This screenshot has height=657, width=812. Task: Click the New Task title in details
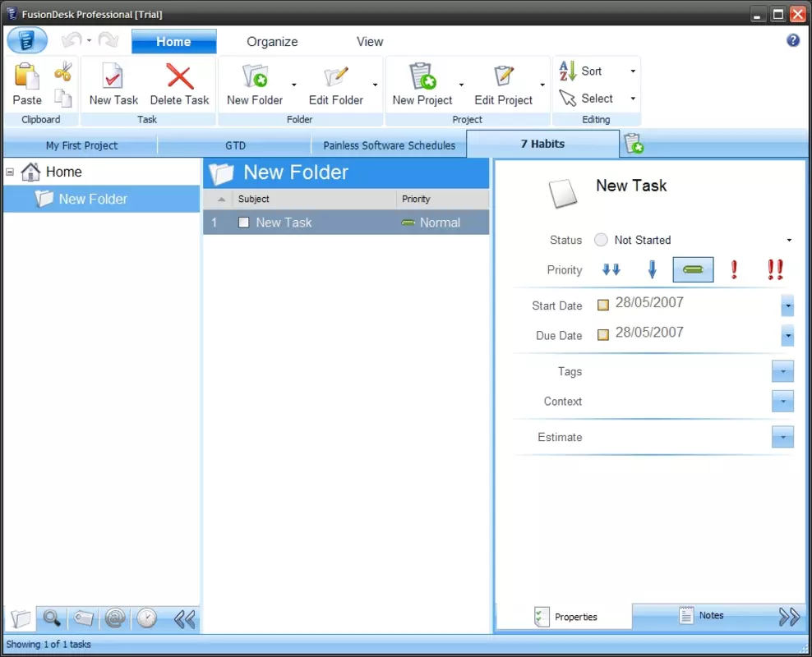[x=630, y=186]
